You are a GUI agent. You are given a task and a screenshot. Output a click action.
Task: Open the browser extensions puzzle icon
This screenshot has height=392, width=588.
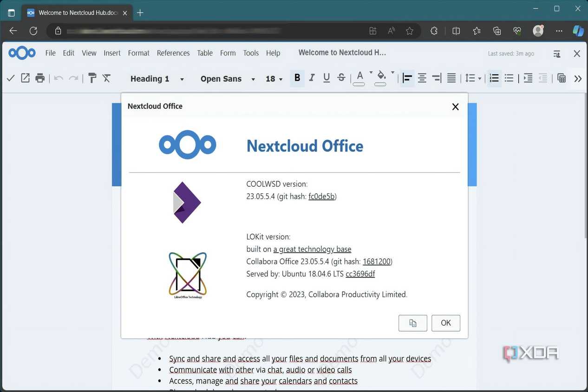434,31
